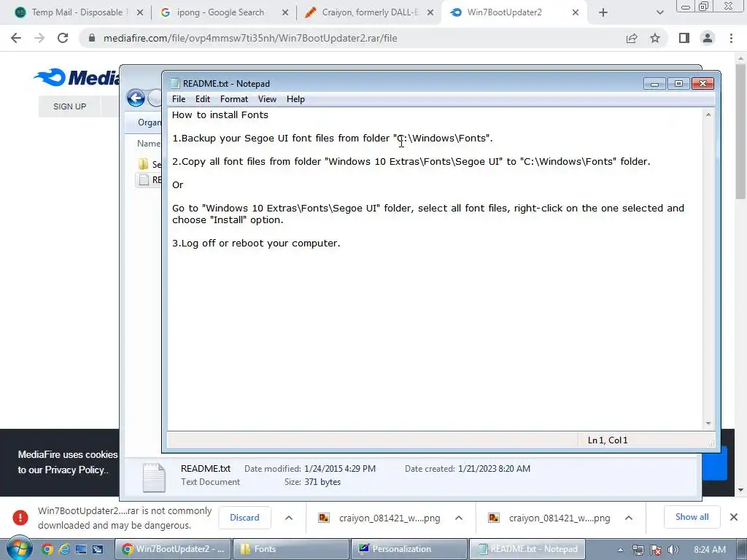
Task: Open the Notepad Edit menu
Action: 203,99
